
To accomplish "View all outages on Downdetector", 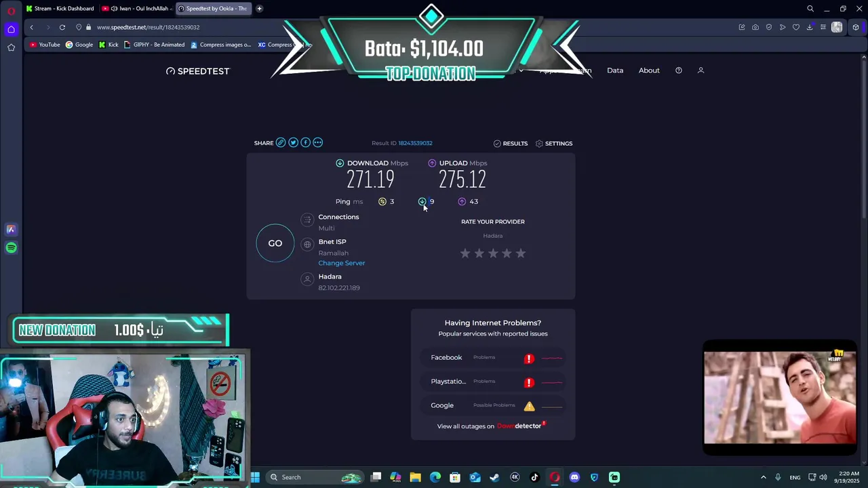I will (x=492, y=426).
